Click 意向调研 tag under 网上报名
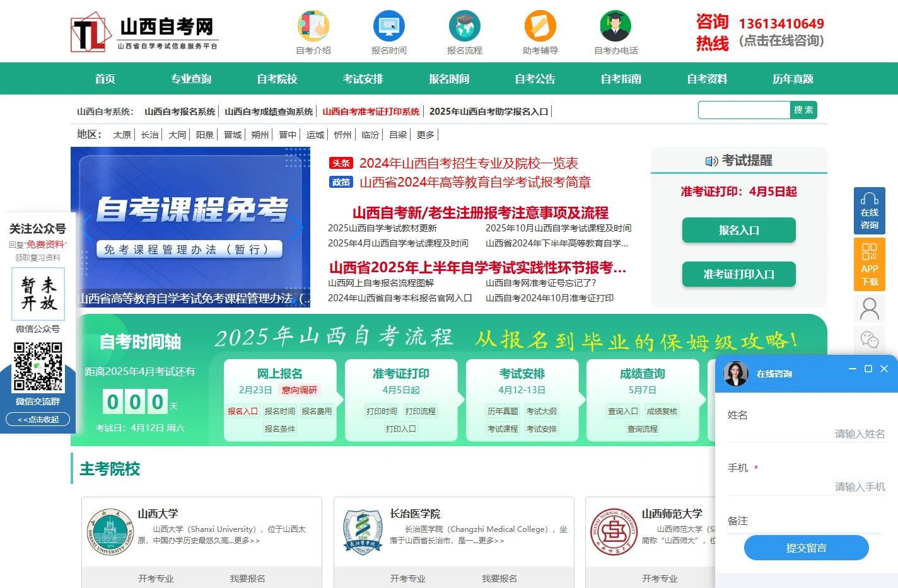898x588 pixels. pos(300,390)
